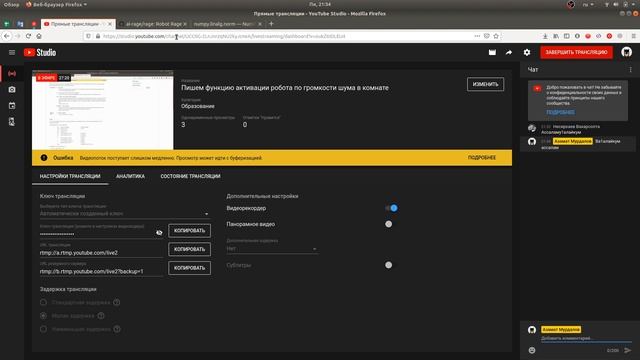Click the first chat message avatar
The image size is (640, 360).
click(x=532, y=128)
